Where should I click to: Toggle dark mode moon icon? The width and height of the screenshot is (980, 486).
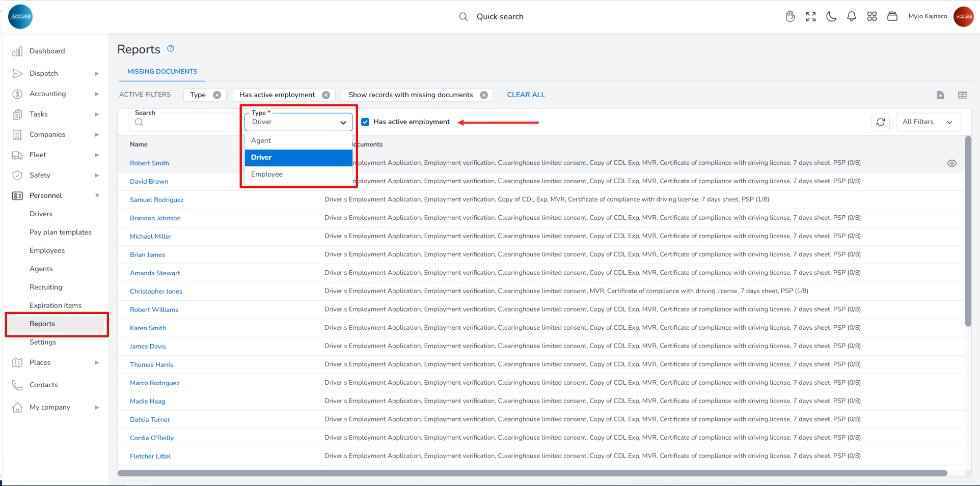[x=831, y=16]
